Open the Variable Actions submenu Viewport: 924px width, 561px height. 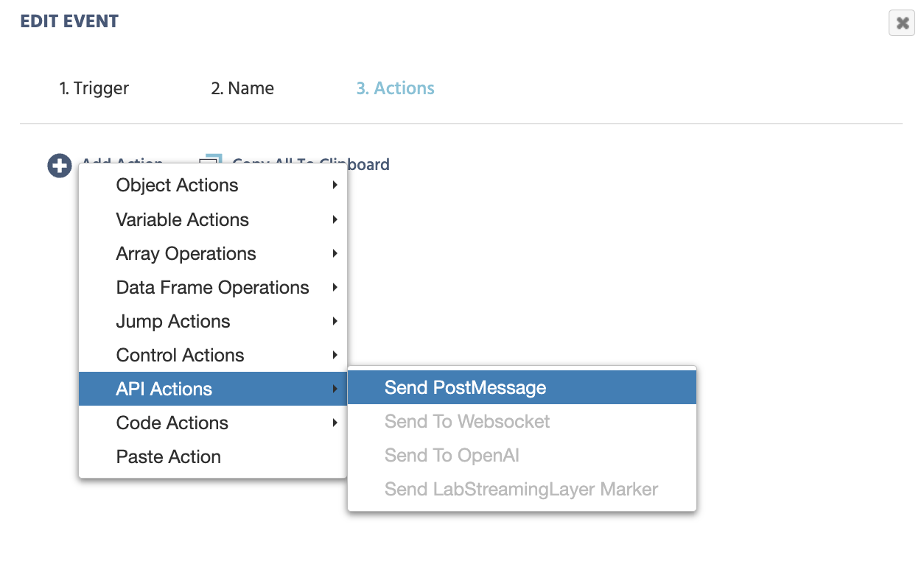point(213,219)
